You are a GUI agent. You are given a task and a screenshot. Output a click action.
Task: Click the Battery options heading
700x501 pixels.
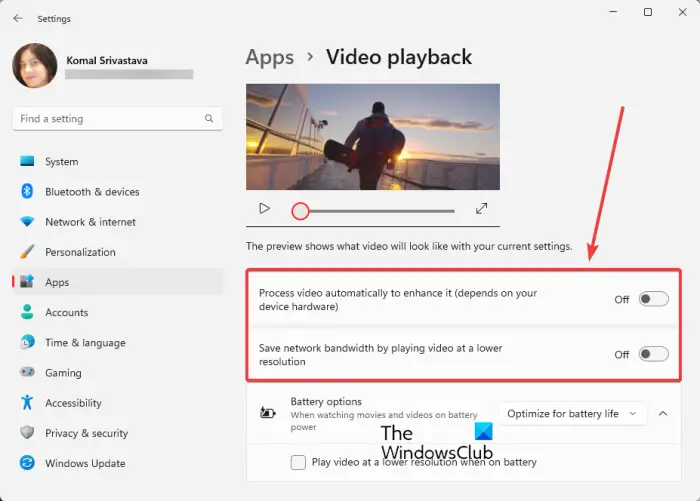326,401
